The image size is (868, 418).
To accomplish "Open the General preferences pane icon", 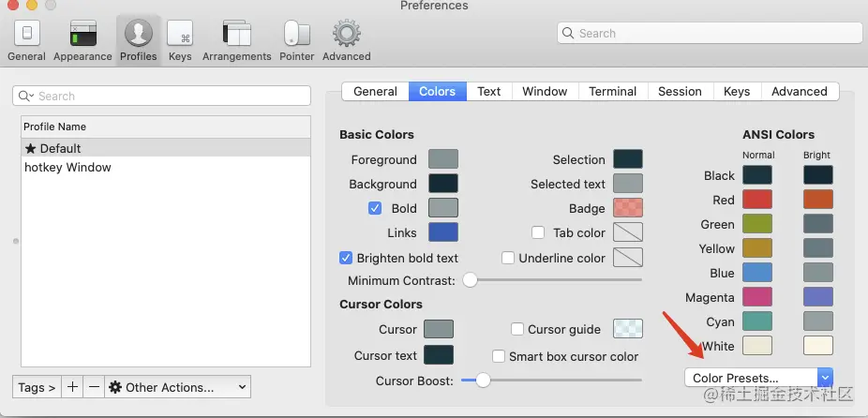I will [x=26, y=33].
